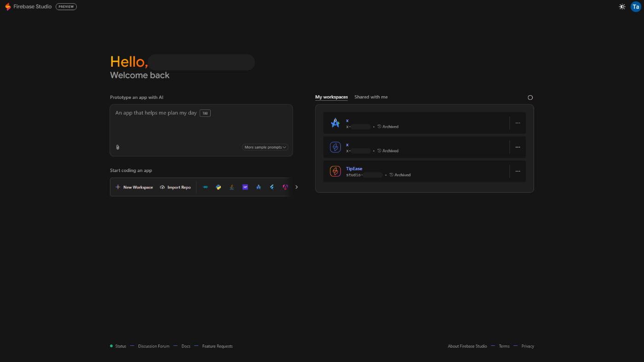
Task: Select the Android Studio template icon
Action: (x=259, y=187)
